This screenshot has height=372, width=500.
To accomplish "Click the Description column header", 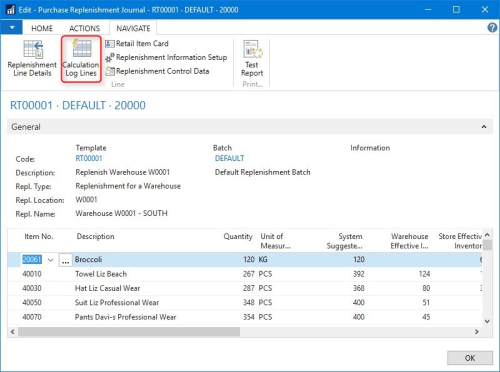I will pyautogui.click(x=95, y=236).
